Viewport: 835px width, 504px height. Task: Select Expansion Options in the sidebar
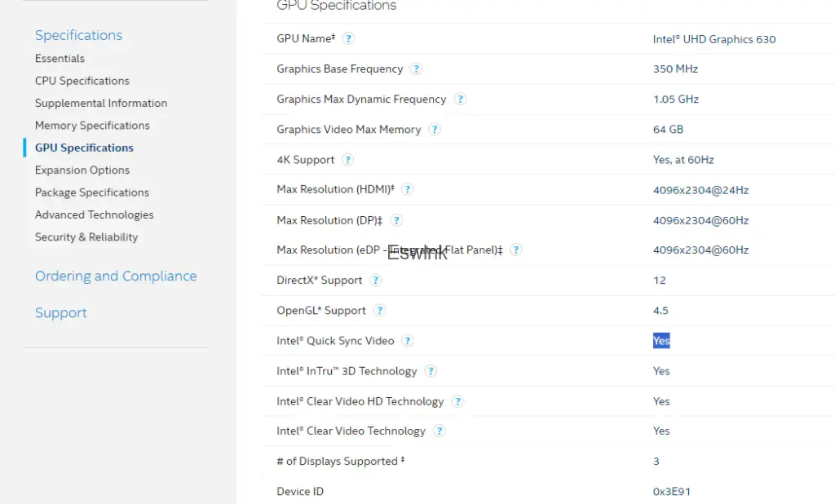coord(82,170)
